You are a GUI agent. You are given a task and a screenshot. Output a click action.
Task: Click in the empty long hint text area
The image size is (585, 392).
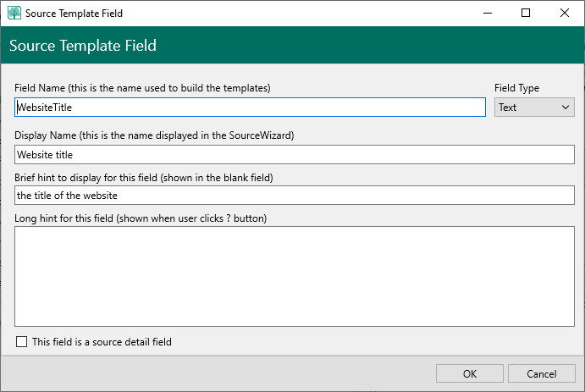click(295, 276)
